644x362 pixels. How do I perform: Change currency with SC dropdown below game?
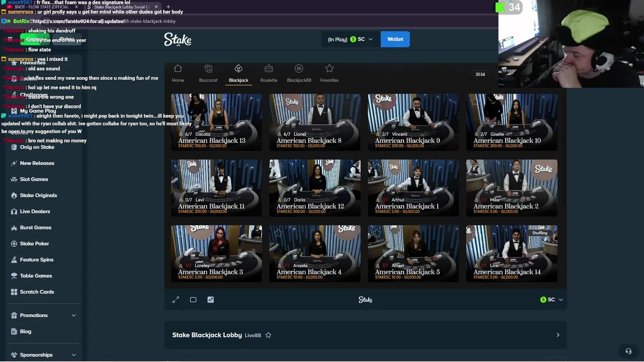coord(551,300)
